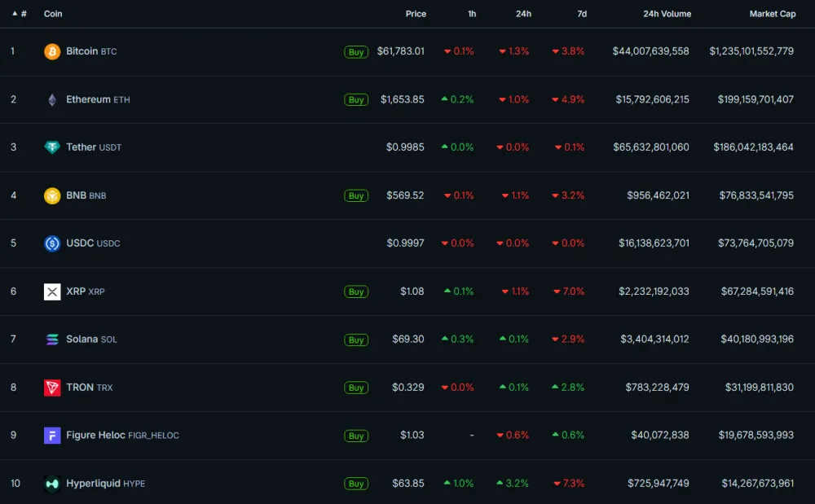The width and height of the screenshot is (815, 504).
Task: Click Buy button for Hyperliquid
Action: (356, 484)
